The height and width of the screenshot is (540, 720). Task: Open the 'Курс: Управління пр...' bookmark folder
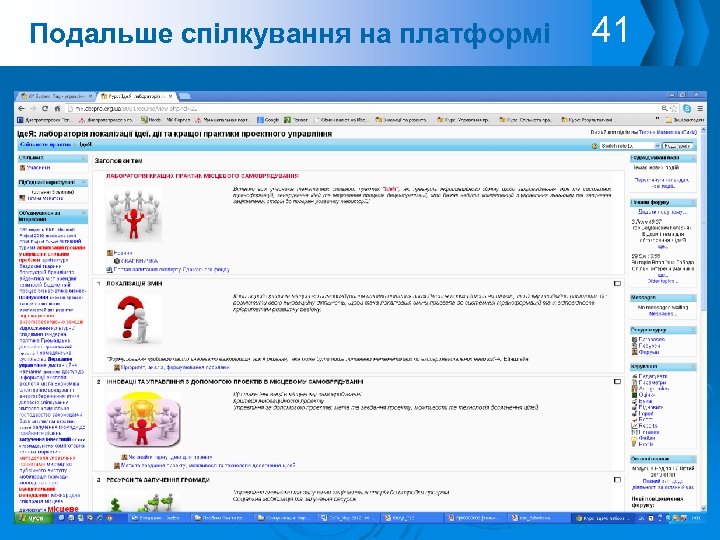point(463,120)
